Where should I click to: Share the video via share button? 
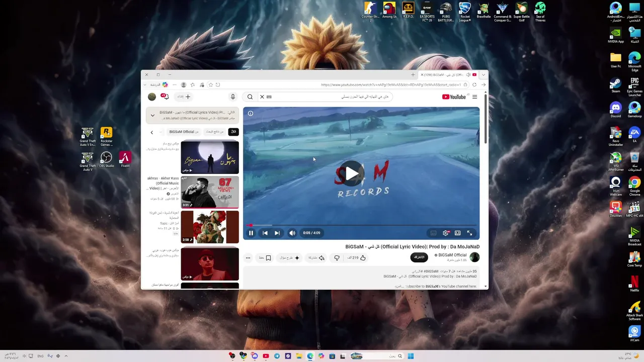[x=316, y=258]
